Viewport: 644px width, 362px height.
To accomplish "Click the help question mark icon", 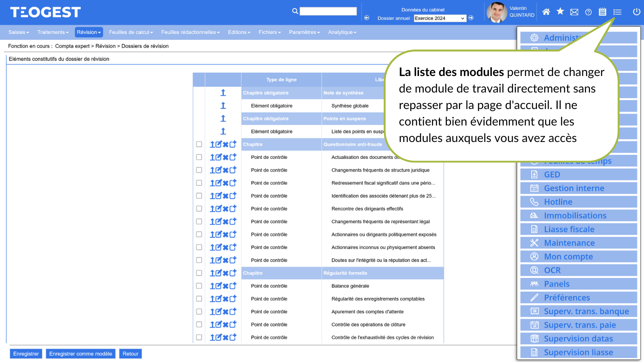I will point(588,12).
